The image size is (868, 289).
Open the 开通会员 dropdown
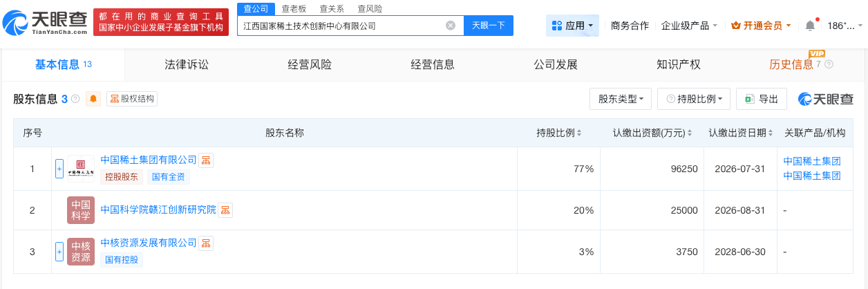coord(762,26)
